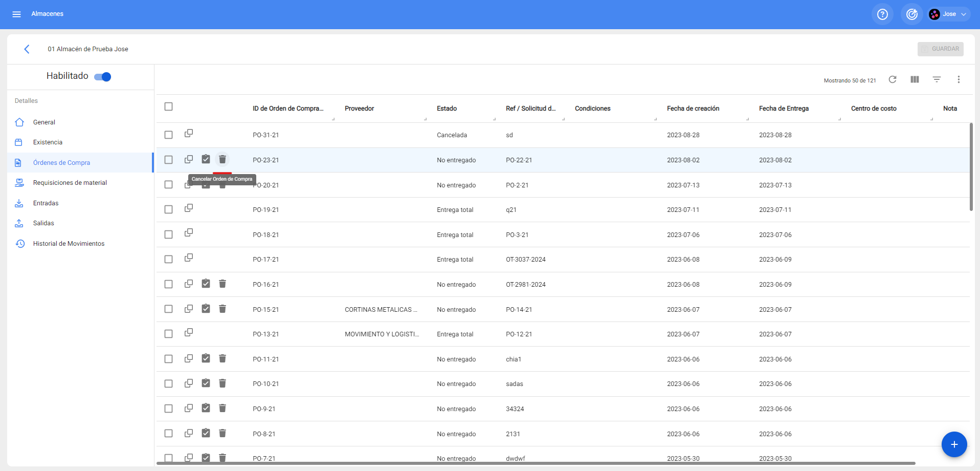Go back using the left arrow

(27, 49)
